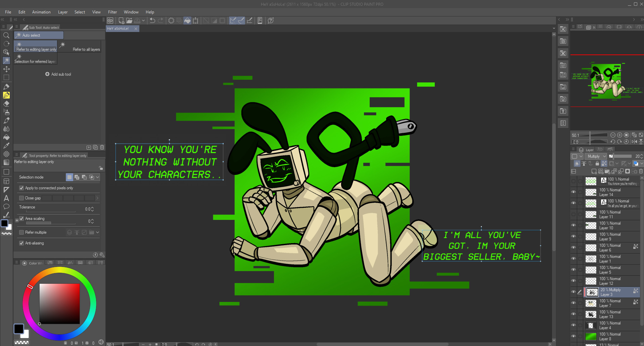Toggle the Anti-aliasing checkbox
This screenshot has height=346, width=644.
[x=21, y=243]
